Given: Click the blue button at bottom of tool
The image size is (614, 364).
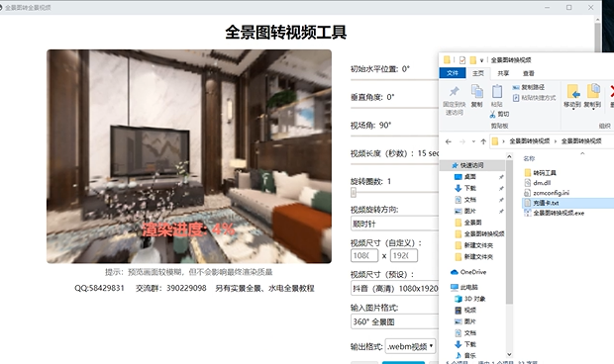Looking at the screenshot, I should pyautogui.click(x=403, y=362).
